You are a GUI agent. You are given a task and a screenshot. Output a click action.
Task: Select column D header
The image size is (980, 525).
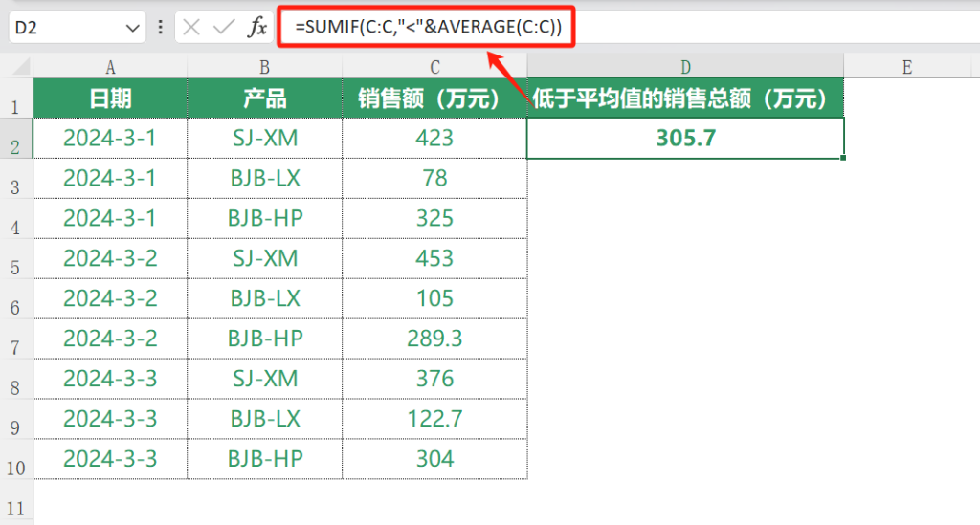(x=685, y=66)
